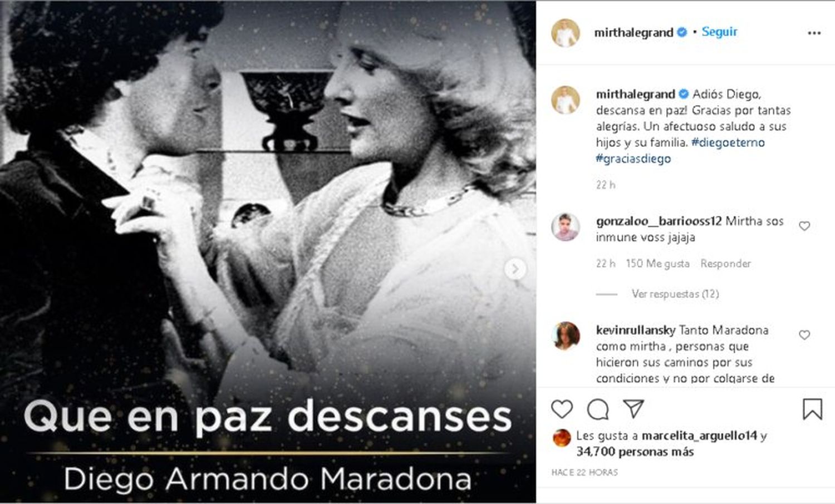Open the mirthalegrand username in the header
This screenshot has height=504, width=835.
633,32
